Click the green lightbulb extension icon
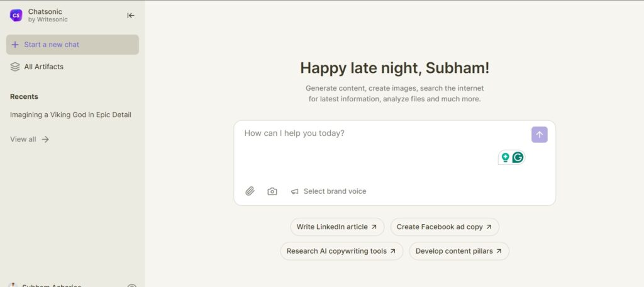 coord(505,157)
